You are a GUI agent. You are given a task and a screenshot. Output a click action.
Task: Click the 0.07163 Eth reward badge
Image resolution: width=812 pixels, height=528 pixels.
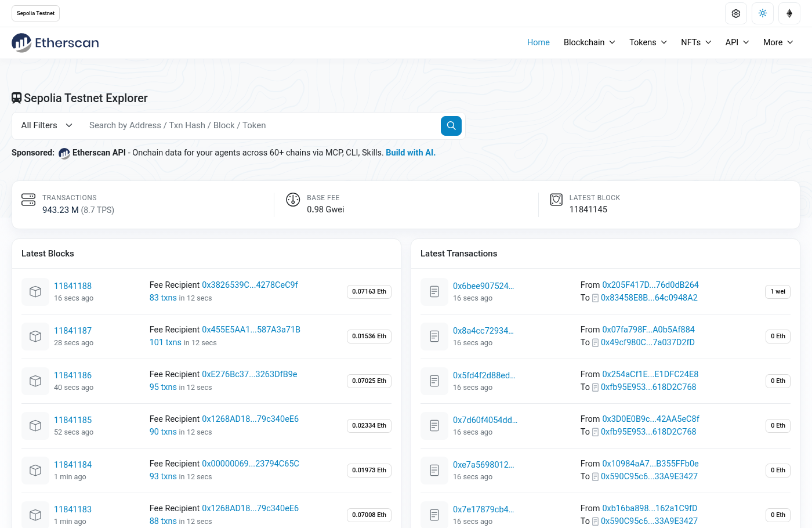coord(369,291)
